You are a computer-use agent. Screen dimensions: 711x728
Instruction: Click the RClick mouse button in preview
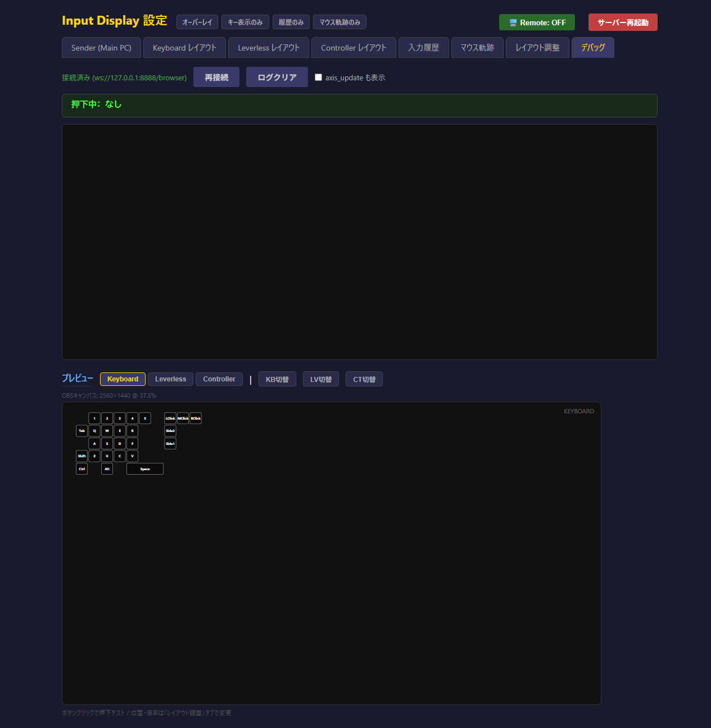196,418
